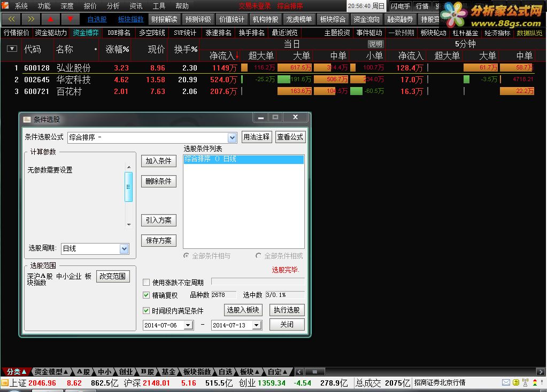
Task: Open 选股周期 日线 dropdown
Action: [x=124, y=248]
